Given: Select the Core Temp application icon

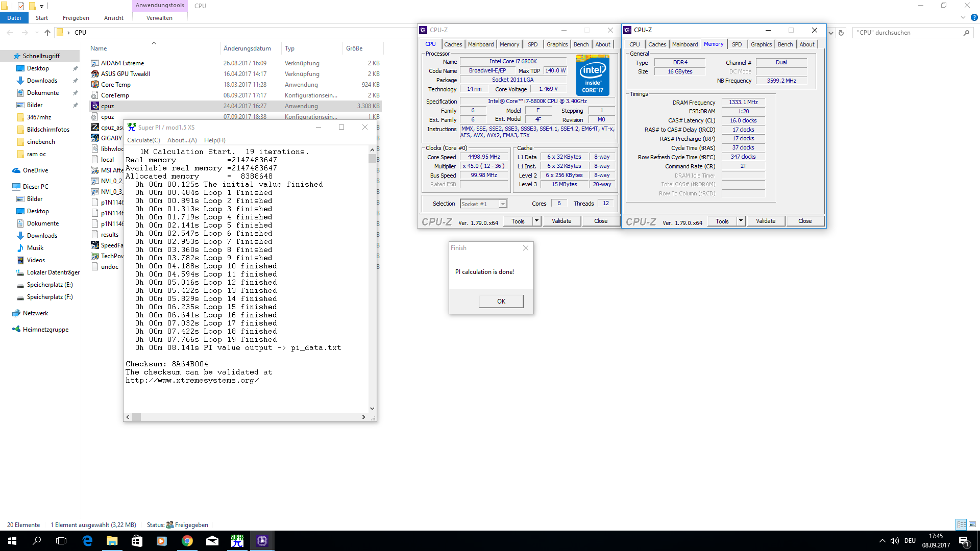Looking at the screenshot, I should 94,85.
